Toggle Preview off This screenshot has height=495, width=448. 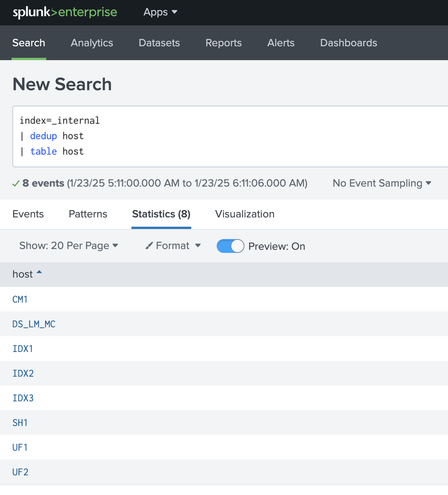pos(230,246)
